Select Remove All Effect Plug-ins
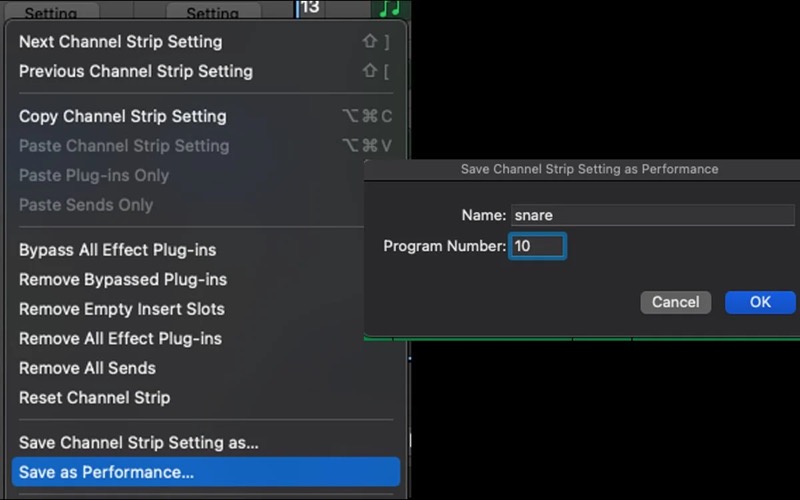This screenshot has height=500, width=800. 120,339
